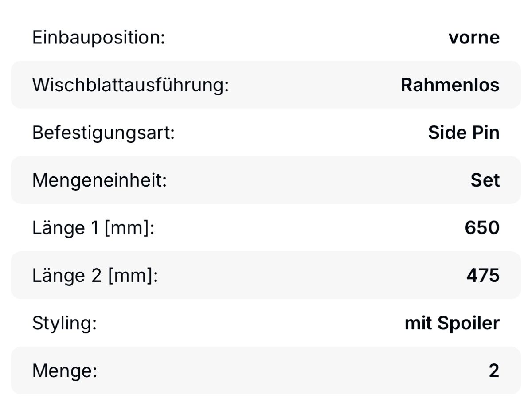
Task: Select the 'mit Spoiler' value
Action: 452,323
